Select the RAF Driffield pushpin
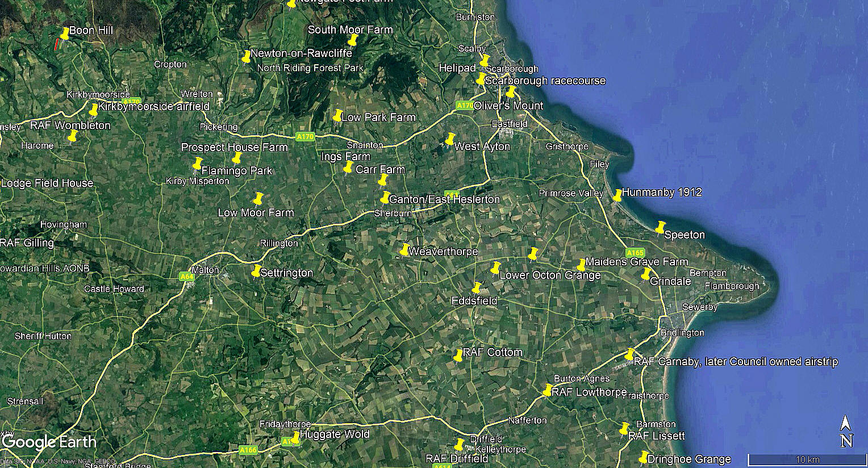The height and width of the screenshot is (468, 868). (460, 444)
